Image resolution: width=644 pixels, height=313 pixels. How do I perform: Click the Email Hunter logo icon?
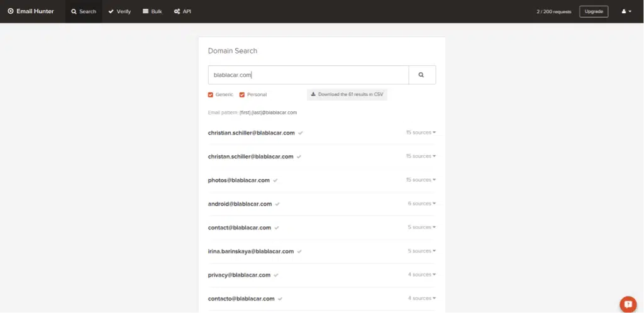[10, 11]
